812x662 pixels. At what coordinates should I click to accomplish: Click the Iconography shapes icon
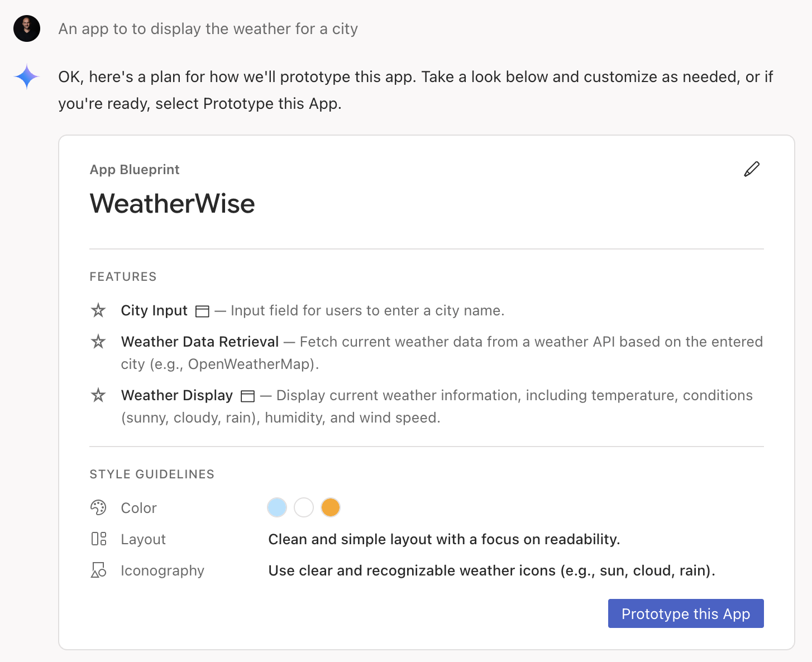pos(98,570)
